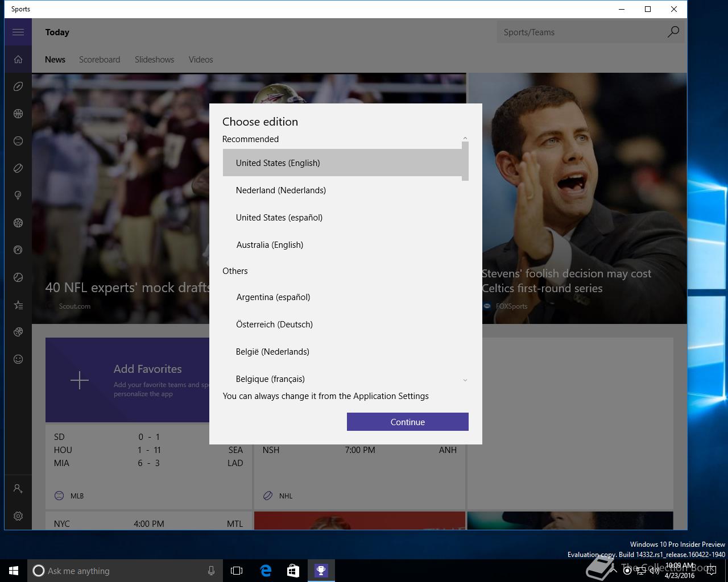Image resolution: width=728 pixels, height=582 pixels.
Task: Open the basketball sidebar section
Action: (x=18, y=114)
